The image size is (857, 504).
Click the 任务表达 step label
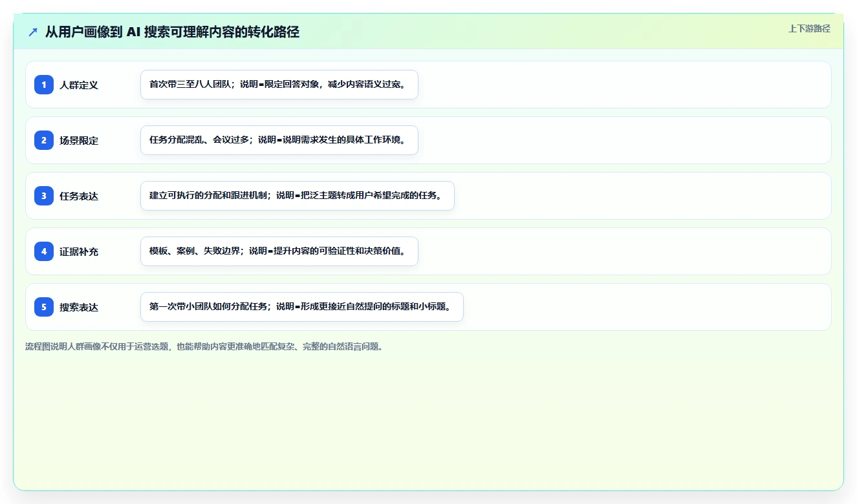pos(79,196)
